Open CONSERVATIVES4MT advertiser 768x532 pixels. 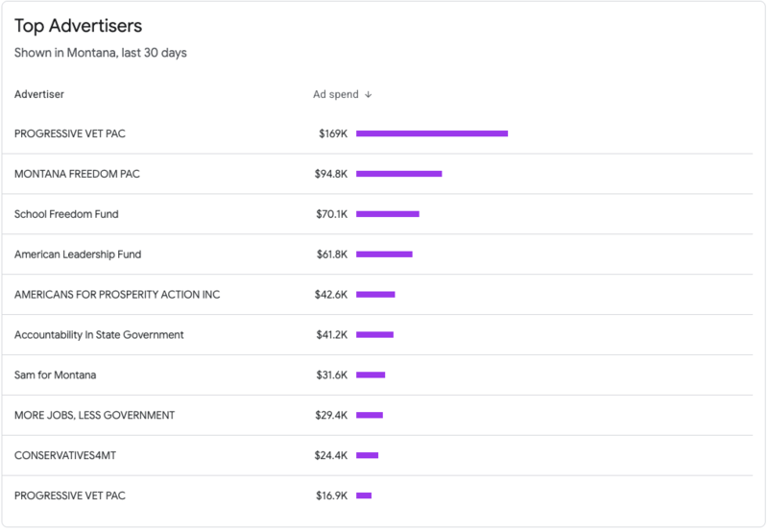click(65, 455)
